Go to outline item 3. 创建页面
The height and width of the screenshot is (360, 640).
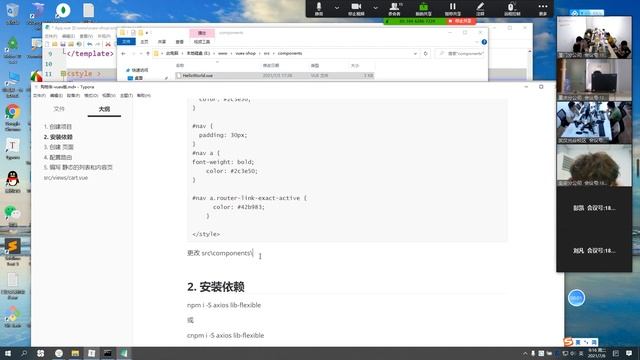pos(58,147)
